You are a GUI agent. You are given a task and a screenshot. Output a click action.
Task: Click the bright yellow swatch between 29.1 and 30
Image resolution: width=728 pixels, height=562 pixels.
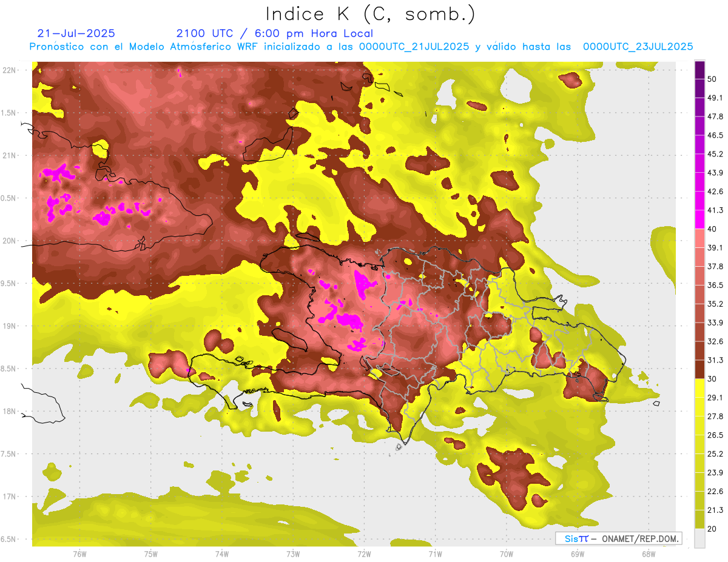tap(699, 388)
